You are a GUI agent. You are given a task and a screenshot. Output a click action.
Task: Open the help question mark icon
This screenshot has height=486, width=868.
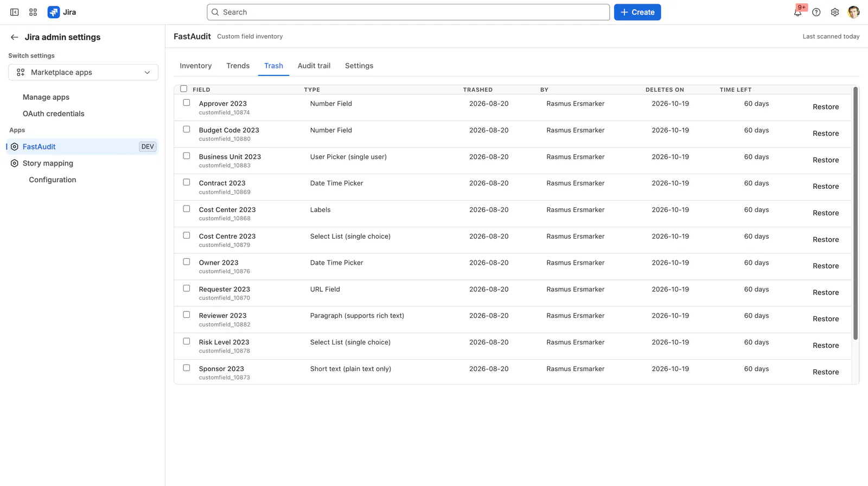click(x=816, y=12)
